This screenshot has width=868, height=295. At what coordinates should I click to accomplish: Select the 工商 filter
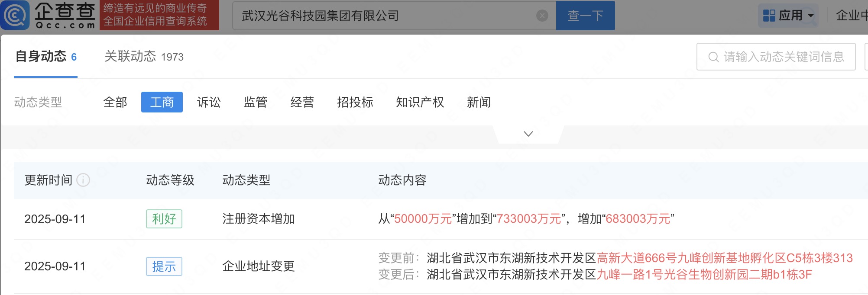coord(162,102)
